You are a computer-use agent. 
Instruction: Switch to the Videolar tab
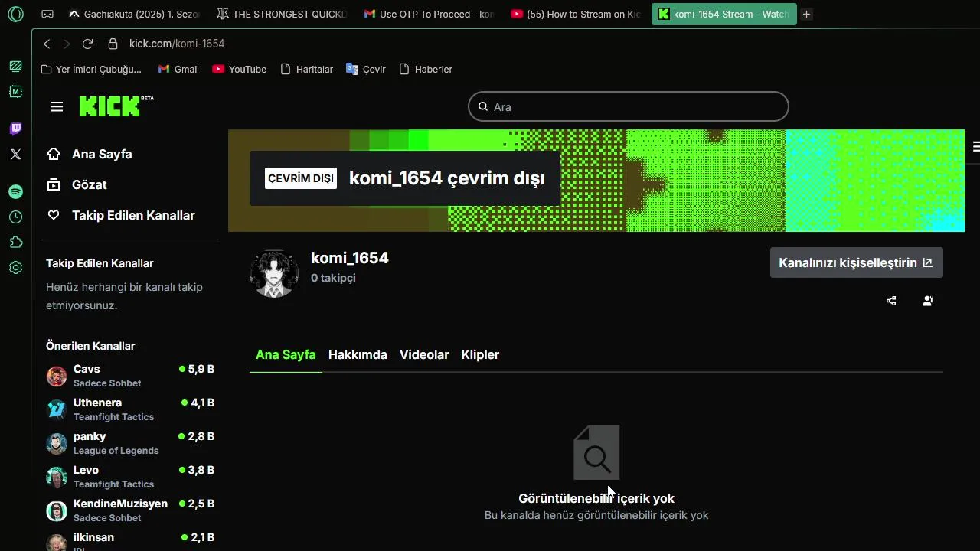[x=424, y=354]
